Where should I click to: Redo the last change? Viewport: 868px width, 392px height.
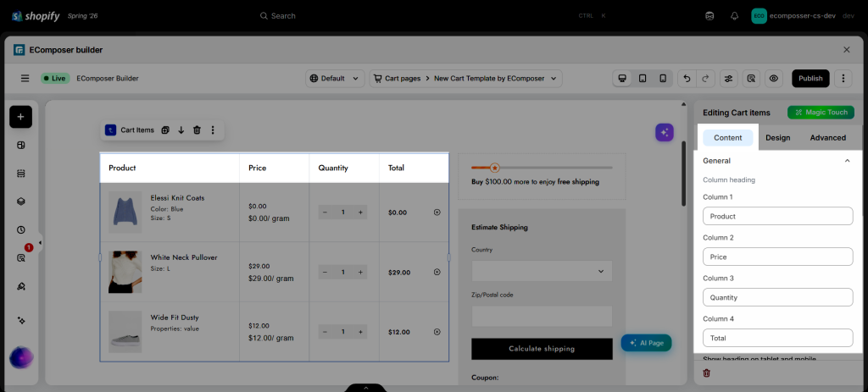(705, 79)
